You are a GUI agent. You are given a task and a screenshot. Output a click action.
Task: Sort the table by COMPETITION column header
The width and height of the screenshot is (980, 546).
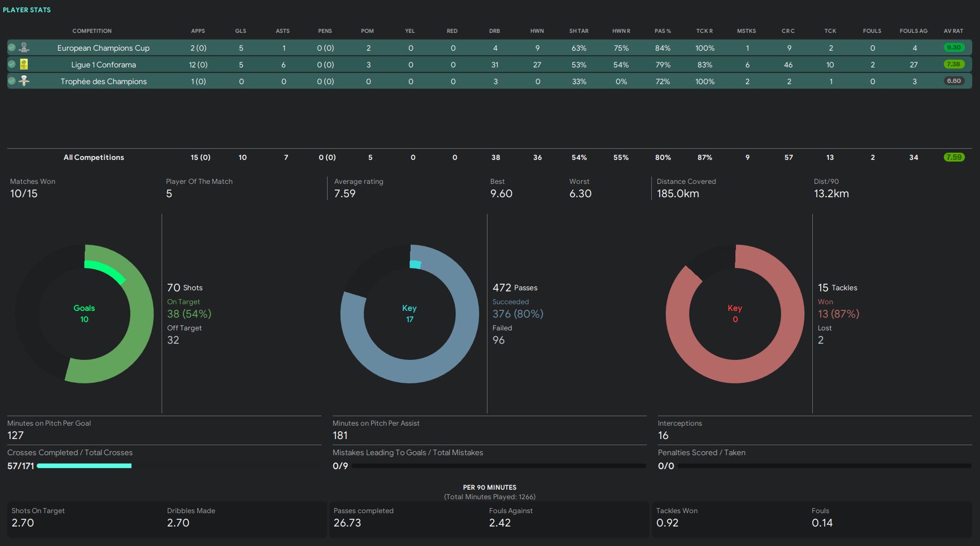coord(92,31)
